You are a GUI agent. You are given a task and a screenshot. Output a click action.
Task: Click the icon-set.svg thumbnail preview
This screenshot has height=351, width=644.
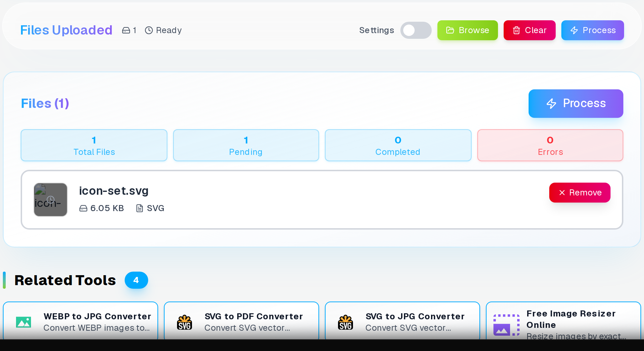pyautogui.click(x=51, y=200)
